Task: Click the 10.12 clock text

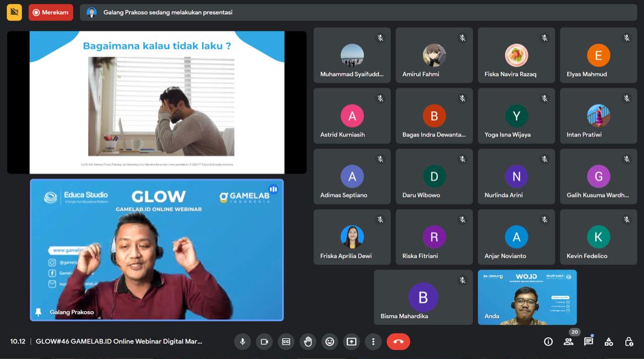Action: point(18,341)
